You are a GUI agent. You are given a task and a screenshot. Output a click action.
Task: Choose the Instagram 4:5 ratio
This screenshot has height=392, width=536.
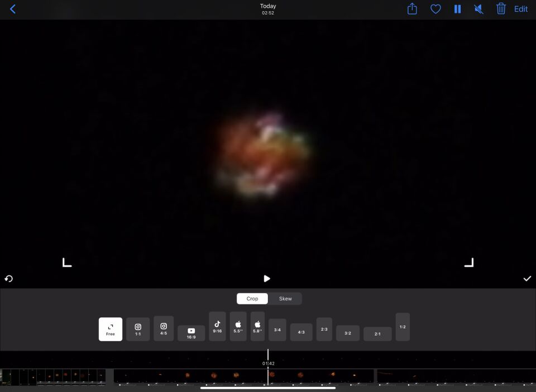[x=164, y=328]
